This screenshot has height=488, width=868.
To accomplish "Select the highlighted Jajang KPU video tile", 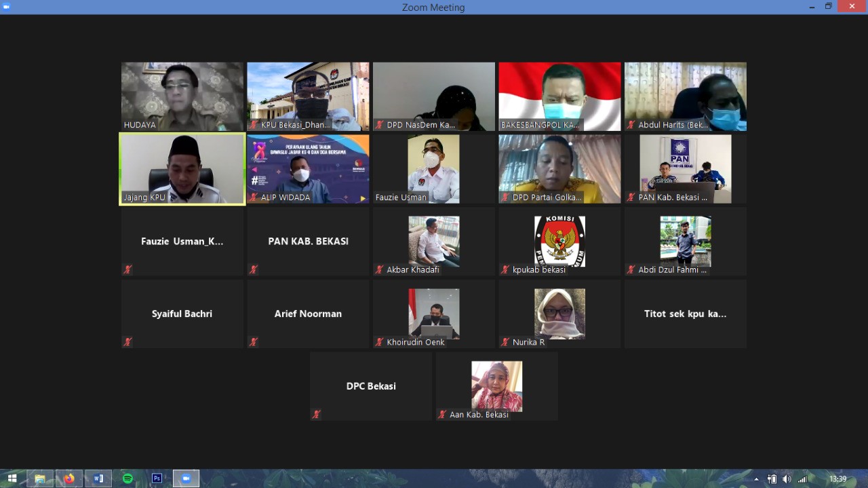I will tap(182, 168).
